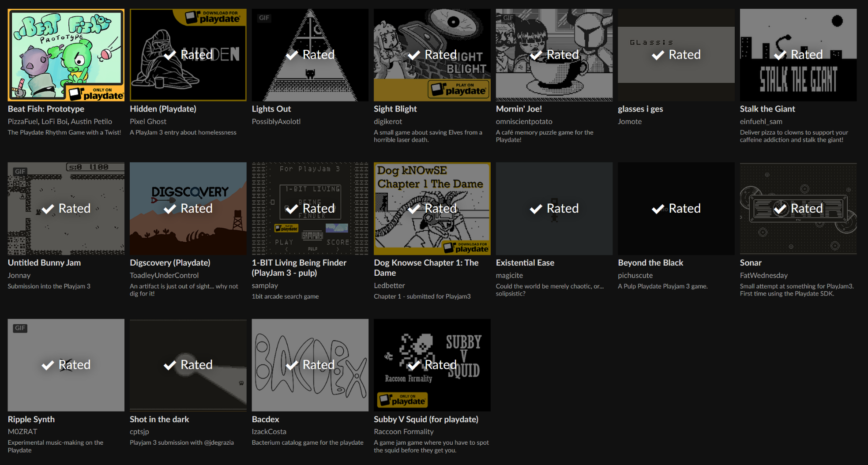Open the Hidden (Playdate) game title link
Image resolution: width=868 pixels, height=465 pixels.
pos(163,109)
